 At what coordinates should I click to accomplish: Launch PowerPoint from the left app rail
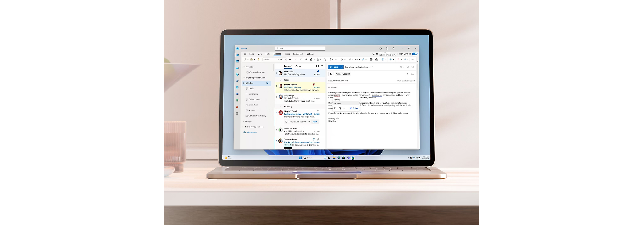[x=237, y=107]
